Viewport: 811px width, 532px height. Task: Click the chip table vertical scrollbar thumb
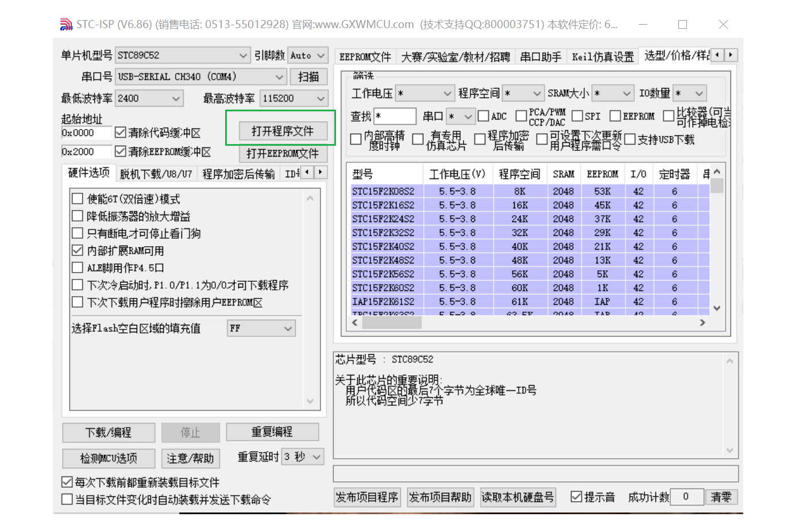click(x=717, y=185)
